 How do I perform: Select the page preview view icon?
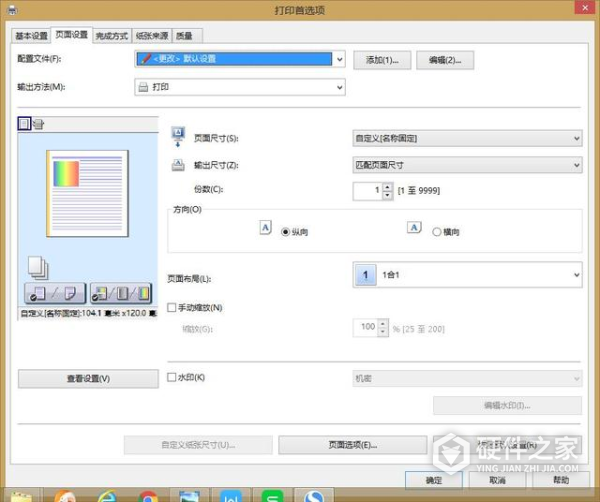click(x=24, y=124)
